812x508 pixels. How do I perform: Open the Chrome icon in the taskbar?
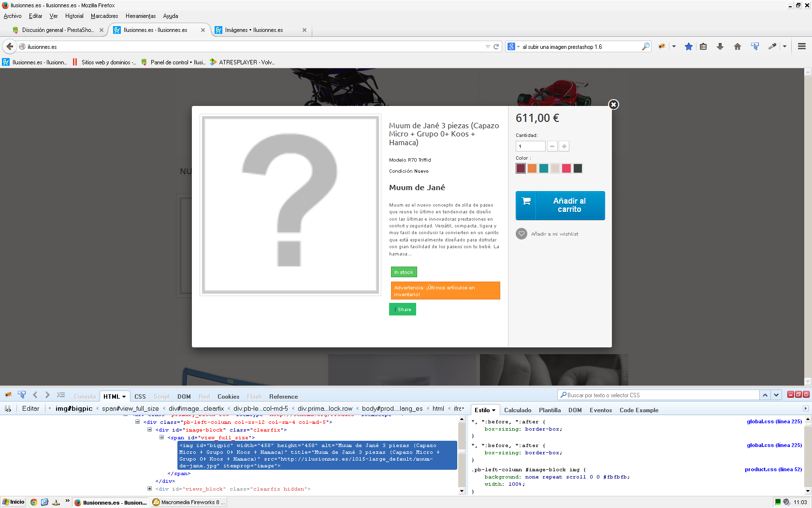tap(33, 502)
